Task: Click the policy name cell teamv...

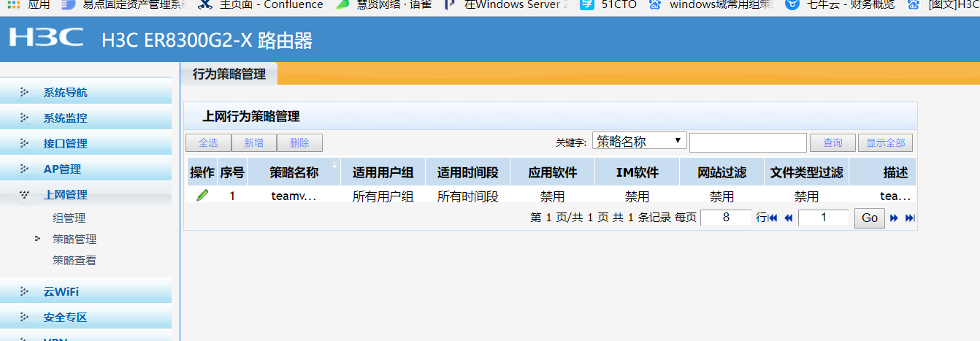Action: (294, 196)
